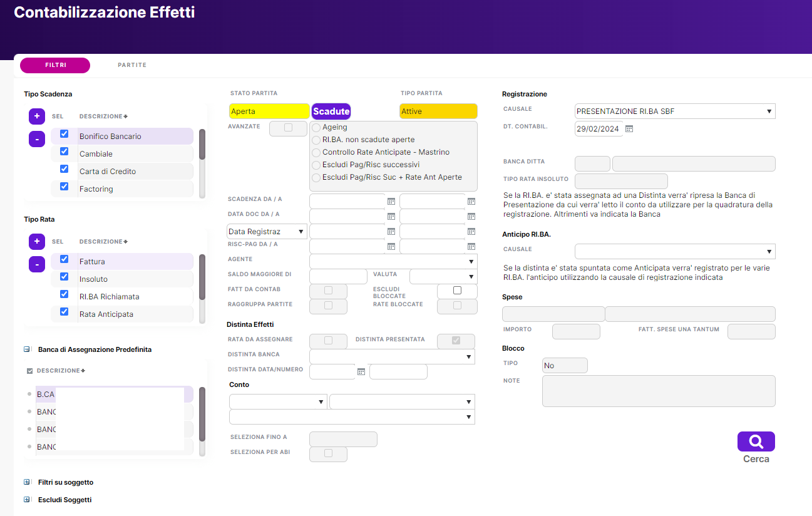Uncheck the Factoring checkbox
812x516 pixels.
click(x=64, y=187)
